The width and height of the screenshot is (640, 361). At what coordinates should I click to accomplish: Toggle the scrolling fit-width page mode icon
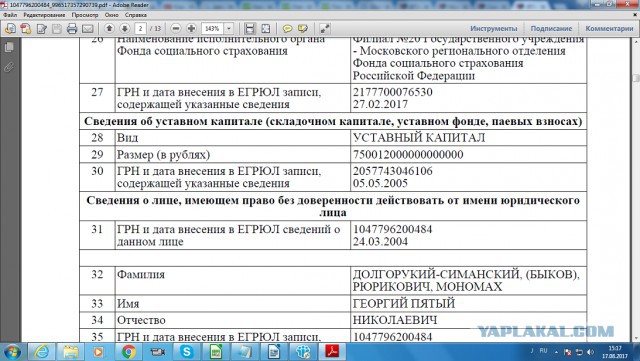click(249, 29)
